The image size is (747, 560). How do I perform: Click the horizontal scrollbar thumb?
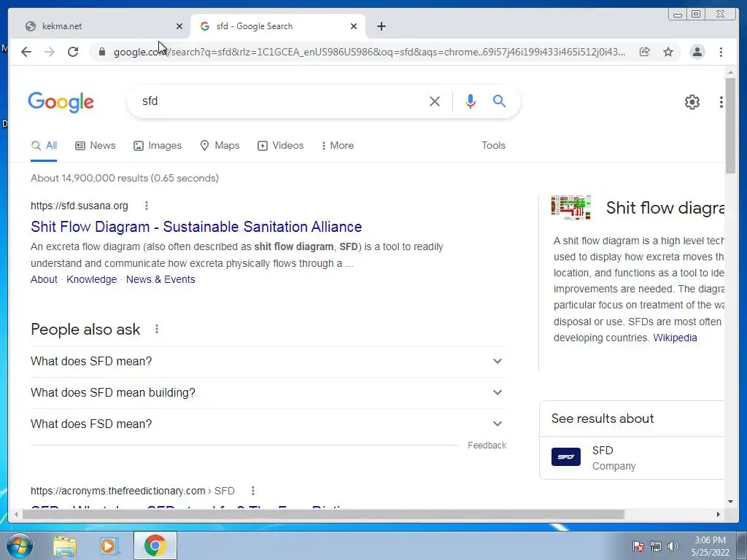coord(323,514)
